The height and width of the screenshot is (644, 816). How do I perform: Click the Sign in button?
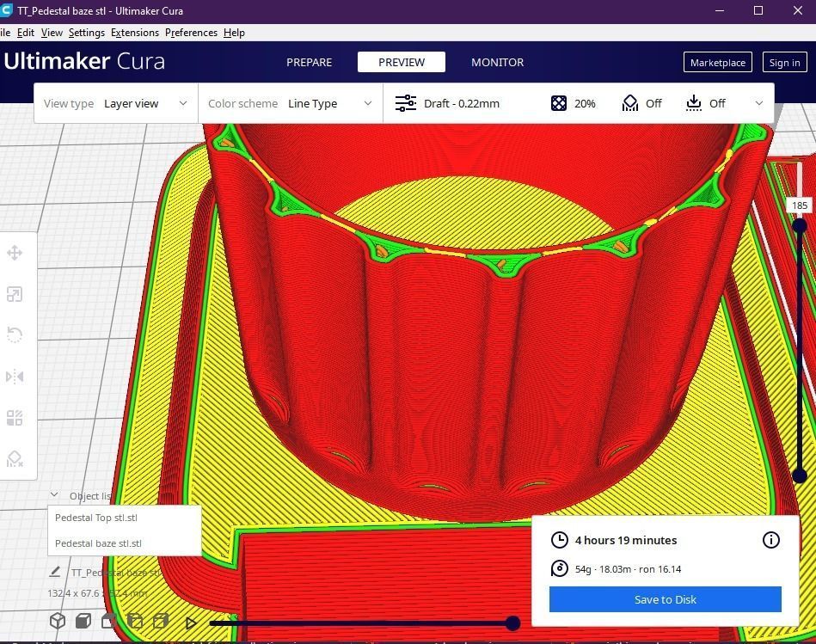pyautogui.click(x=784, y=63)
